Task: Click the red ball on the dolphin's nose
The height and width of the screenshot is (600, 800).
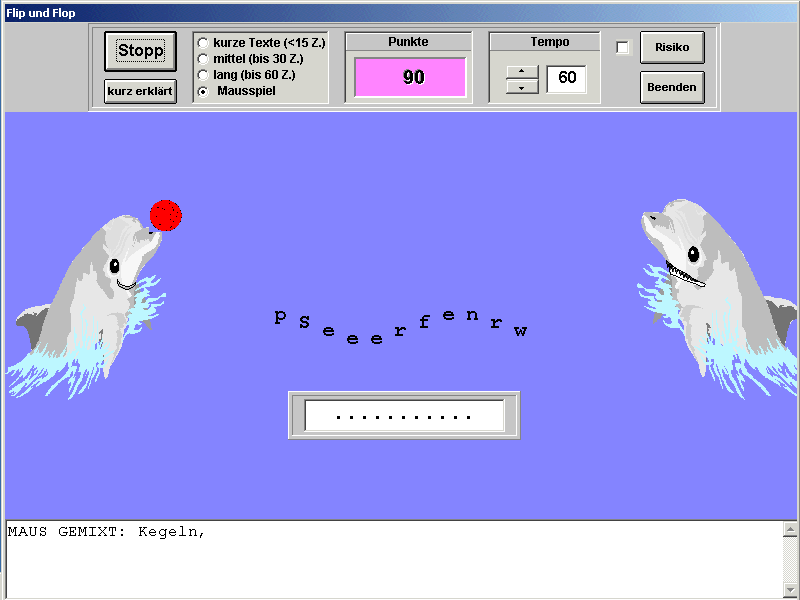Action: click(x=165, y=215)
